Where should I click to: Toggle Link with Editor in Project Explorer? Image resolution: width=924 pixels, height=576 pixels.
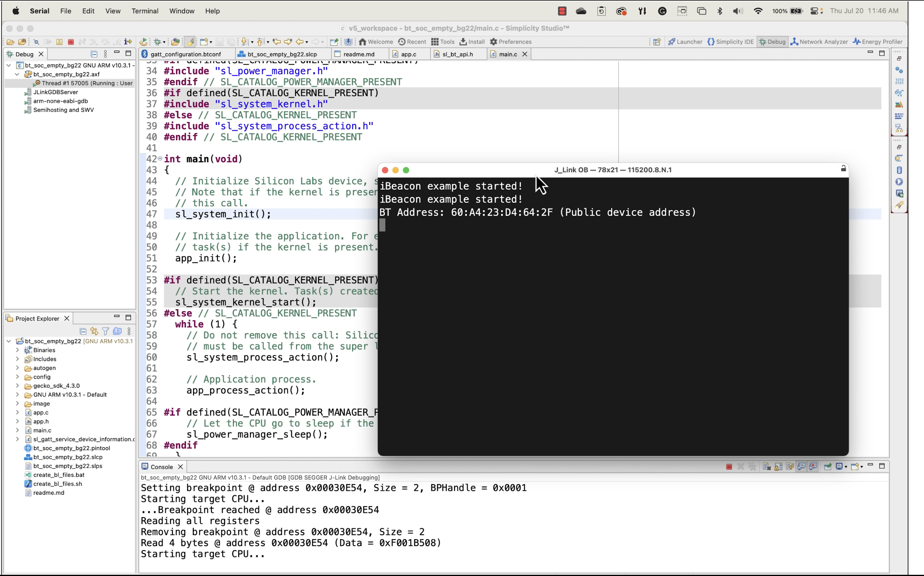[94, 331]
